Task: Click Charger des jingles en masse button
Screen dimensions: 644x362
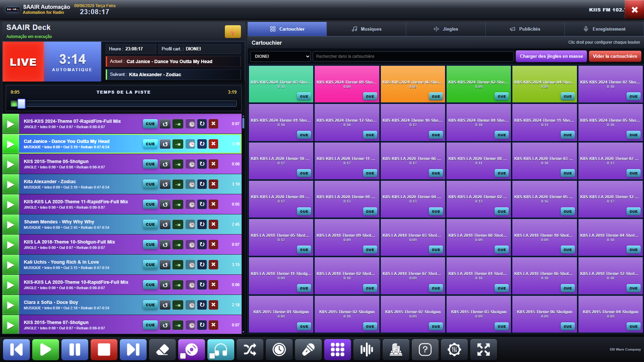Action: tap(551, 56)
